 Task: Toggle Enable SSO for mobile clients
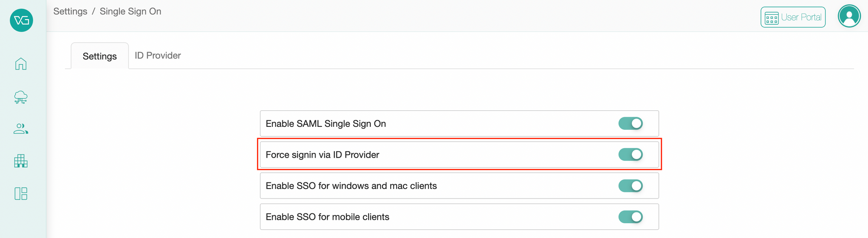pos(631,217)
